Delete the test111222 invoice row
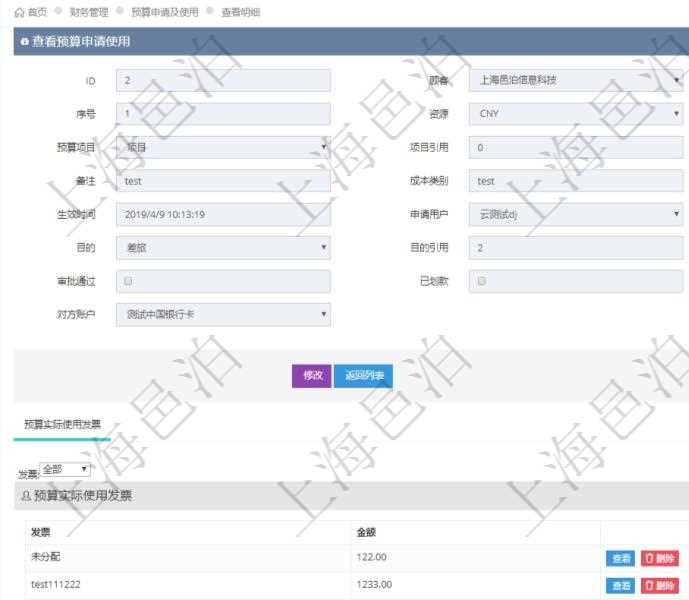 (659, 585)
